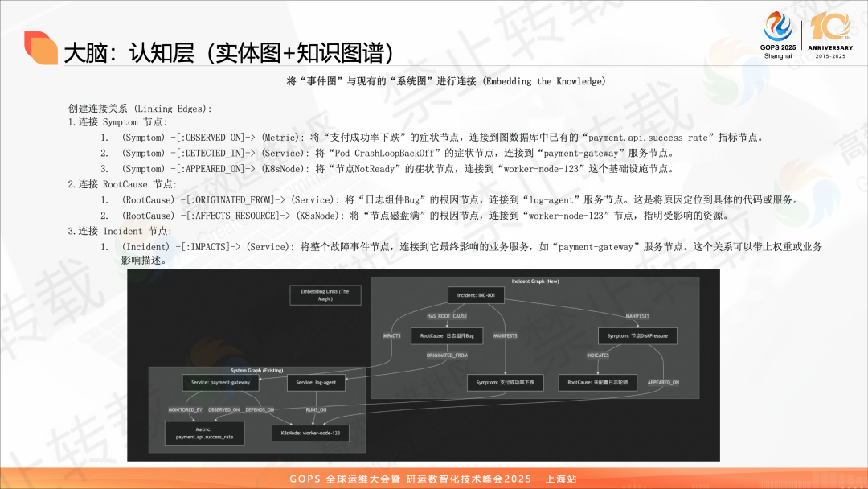Click the heading 3.连接 Incident 节点
This screenshot has width=868, height=489.
120,231
